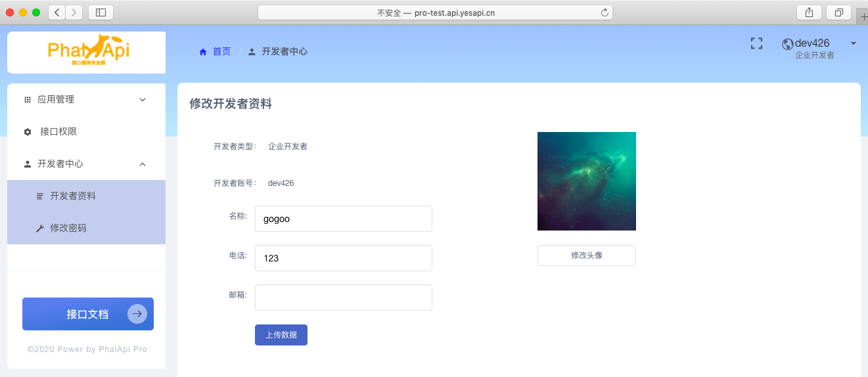Select 开发者资料 in the sidebar
Screen dimensions: 868x377
[x=73, y=196]
